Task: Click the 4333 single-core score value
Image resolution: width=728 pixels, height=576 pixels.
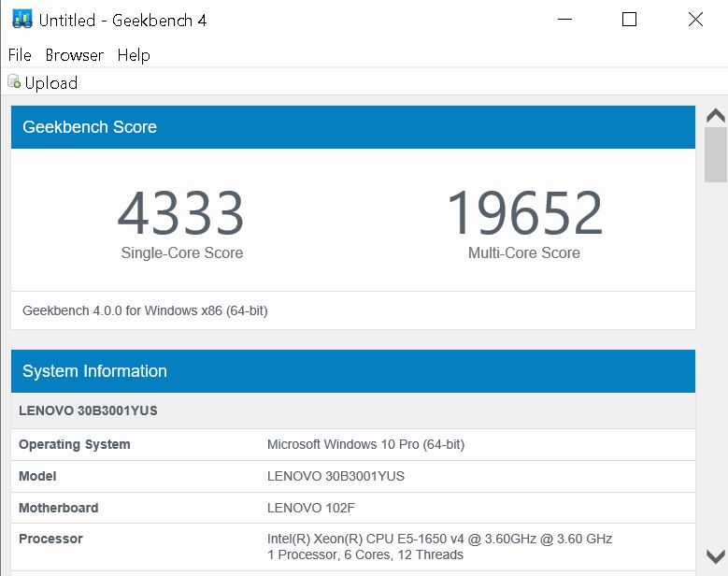Action: pyautogui.click(x=181, y=214)
